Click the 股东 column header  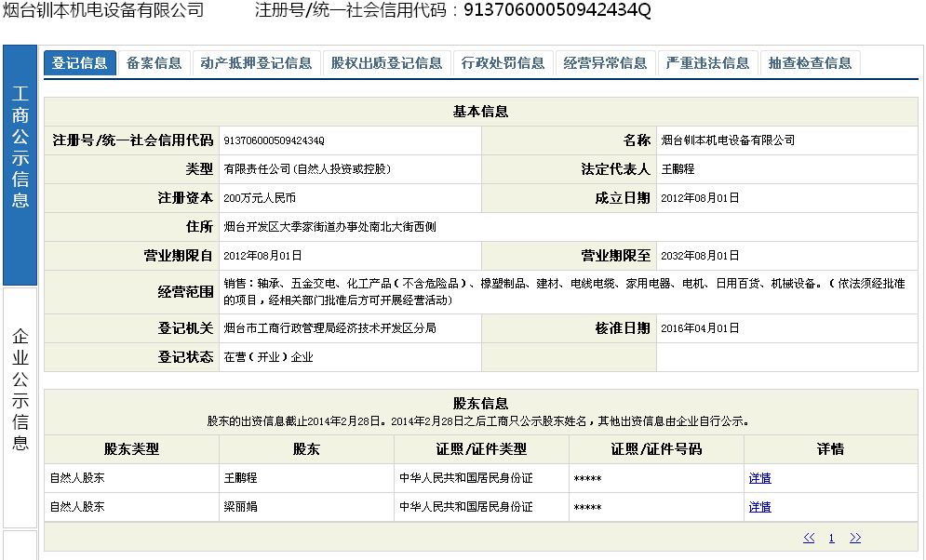click(306, 449)
